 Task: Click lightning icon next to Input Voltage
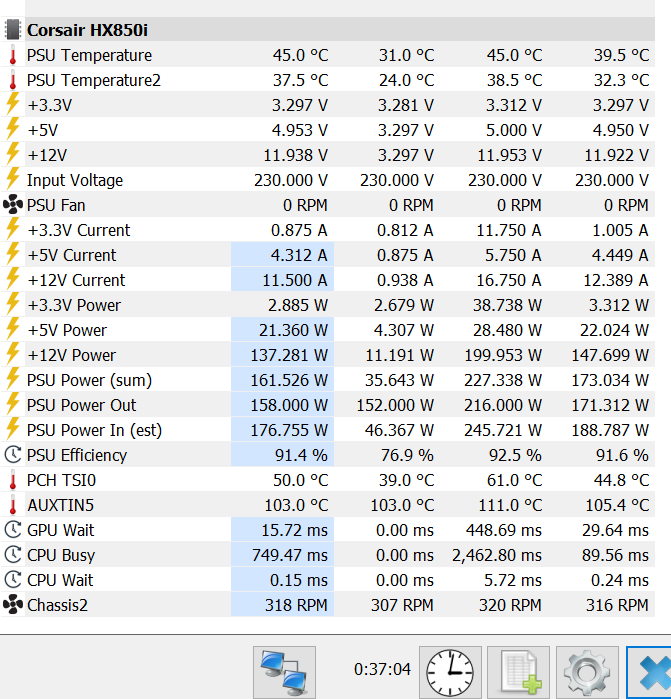point(13,179)
